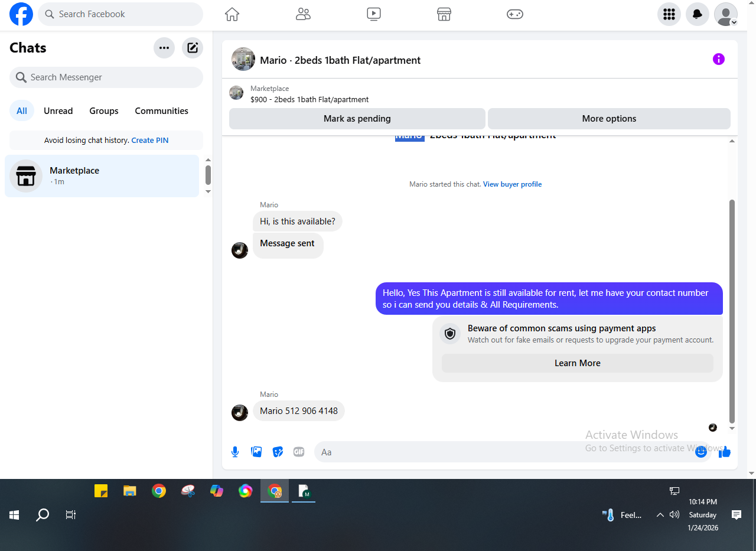Click the seen-receipt small avatar
Viewport: 756px width, 551px height.
713,428
